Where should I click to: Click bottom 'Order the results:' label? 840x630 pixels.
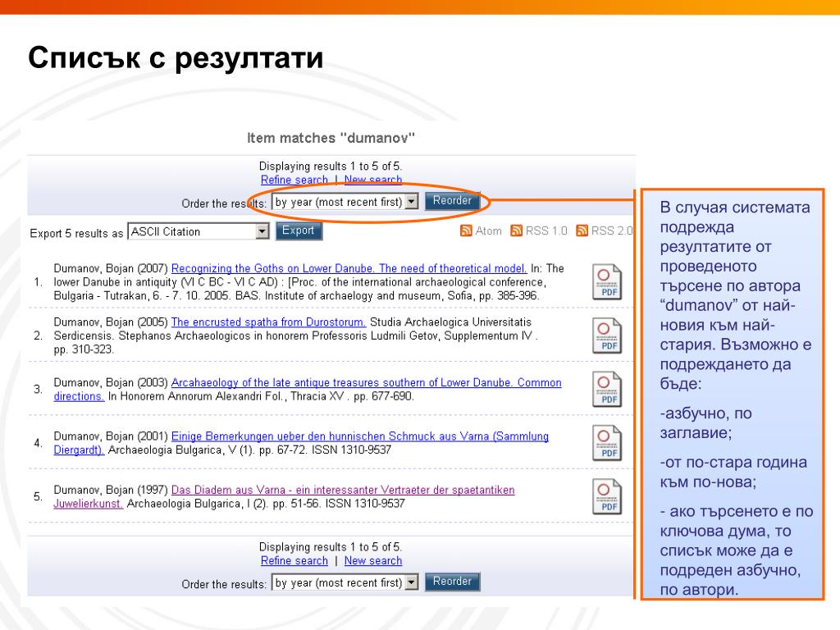[x=224, y=584]
